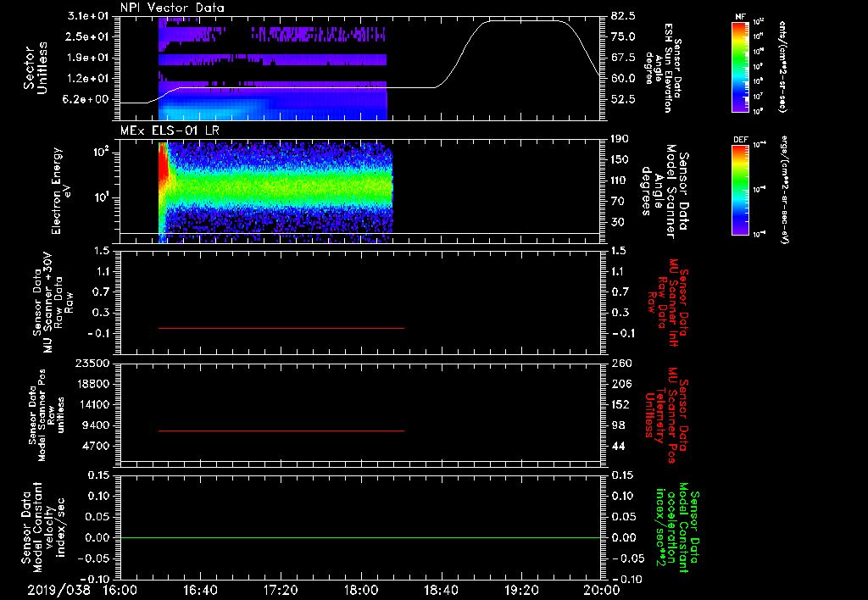
Task: Click the red line in MU Scanner +30V plot
Action: coord(281,328)
